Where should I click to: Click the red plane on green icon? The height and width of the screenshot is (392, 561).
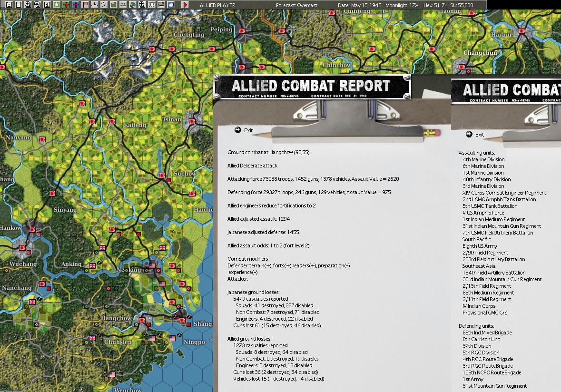(66, 5)
